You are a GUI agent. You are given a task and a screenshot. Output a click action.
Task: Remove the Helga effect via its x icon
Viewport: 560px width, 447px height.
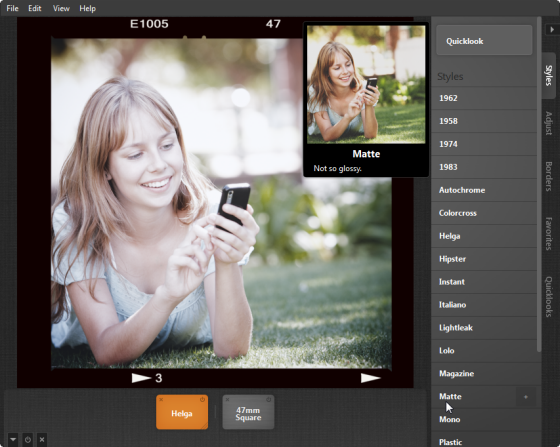point(161,400)
